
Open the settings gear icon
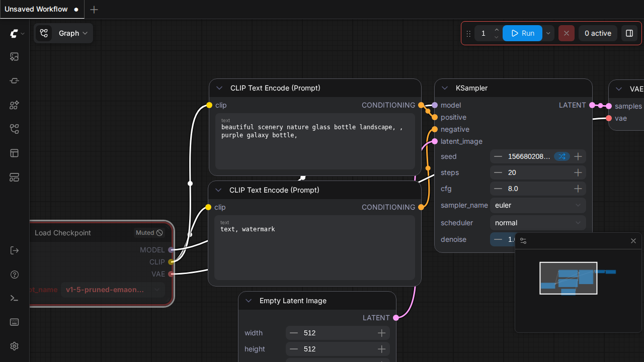click(14, 346)
